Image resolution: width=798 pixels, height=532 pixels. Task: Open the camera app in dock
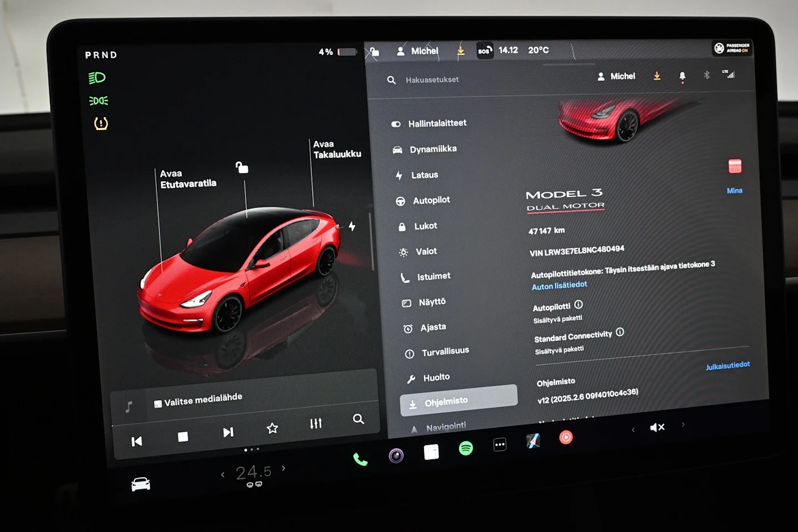[396, 456]
